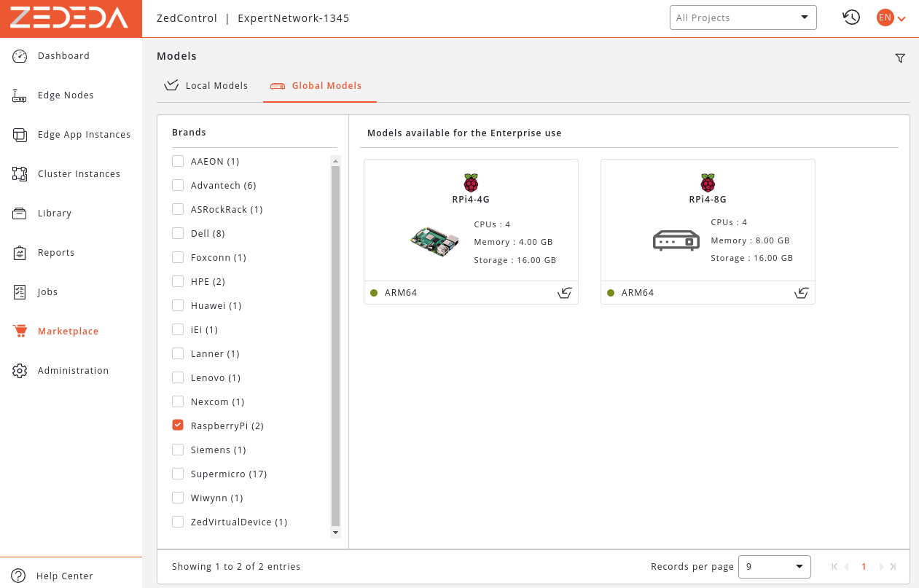Check the Supermicro brand checkbox
This screenshot has width=919, height=588.
(x=178, y=474)
